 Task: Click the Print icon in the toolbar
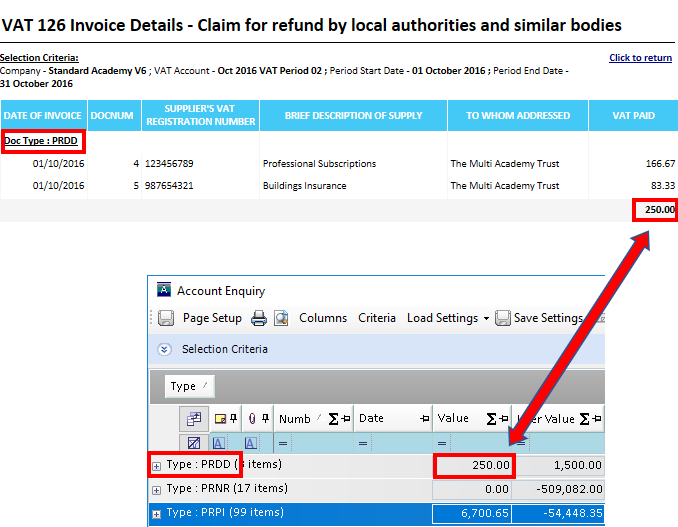pyautogui.click(x=258, y=318)
